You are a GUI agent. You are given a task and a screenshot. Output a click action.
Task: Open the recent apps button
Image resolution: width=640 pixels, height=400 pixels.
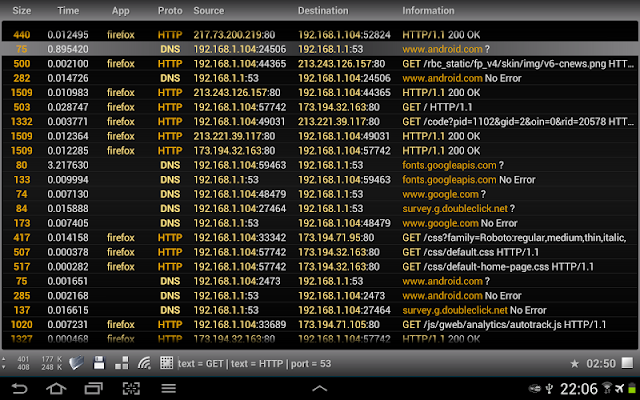[x=93, y=389]
